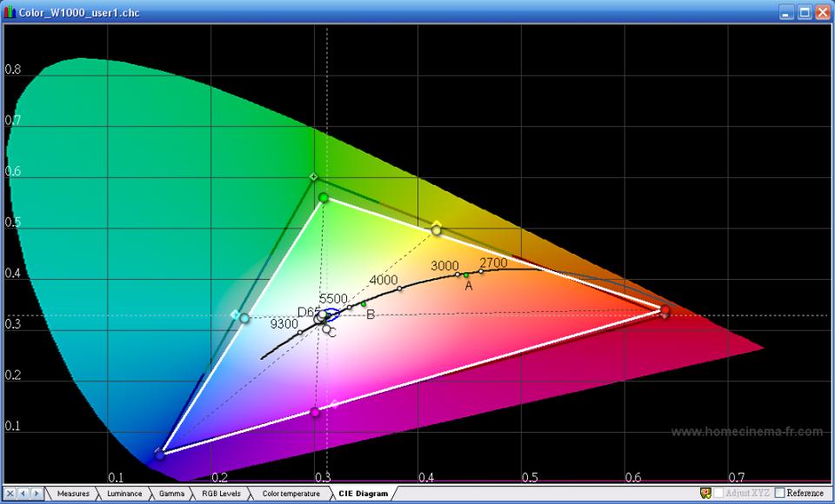The image size is (835, 504).
Task: Close the Color_W1000_user1.chc window
Action: click(x=823, y=12)
